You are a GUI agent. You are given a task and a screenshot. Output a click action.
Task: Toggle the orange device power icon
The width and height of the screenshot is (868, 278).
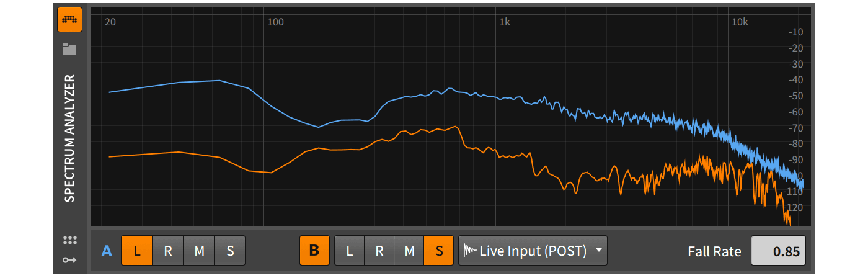69,20
